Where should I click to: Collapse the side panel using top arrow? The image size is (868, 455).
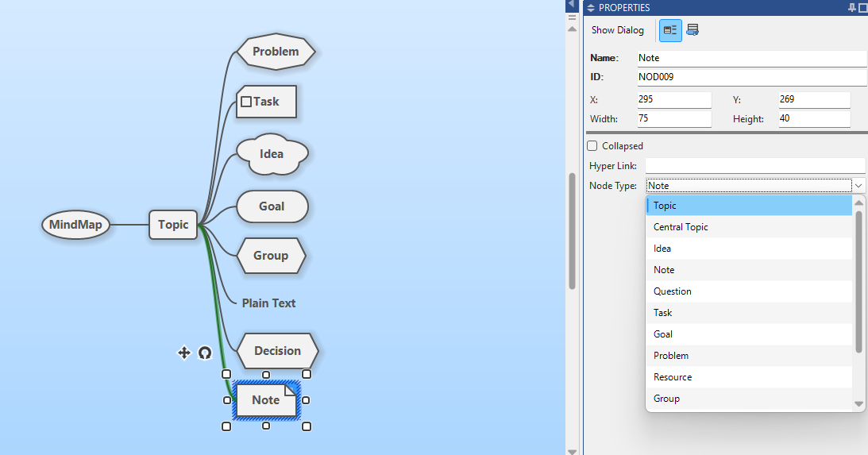[570, 5]
